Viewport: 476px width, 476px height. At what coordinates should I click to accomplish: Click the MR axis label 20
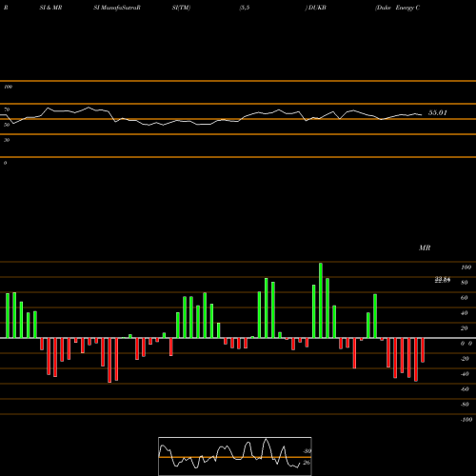tap(464, 328)
